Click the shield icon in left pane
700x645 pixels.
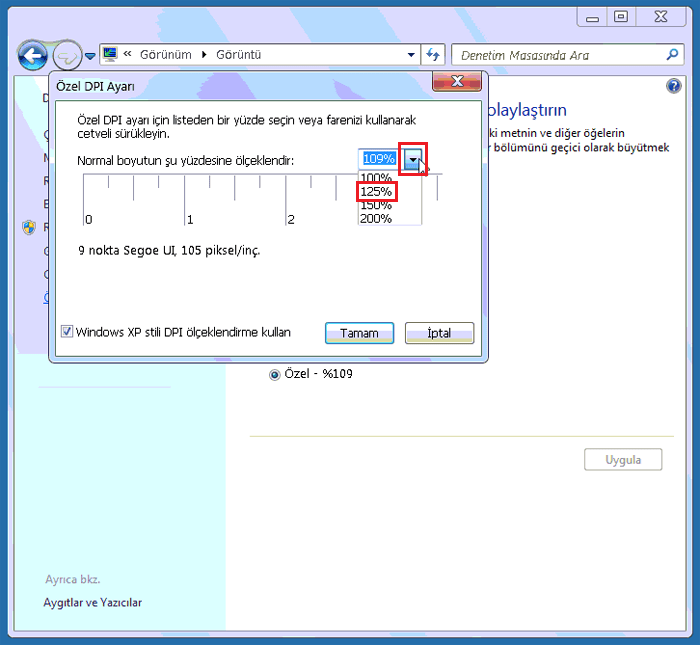point(29,227)
